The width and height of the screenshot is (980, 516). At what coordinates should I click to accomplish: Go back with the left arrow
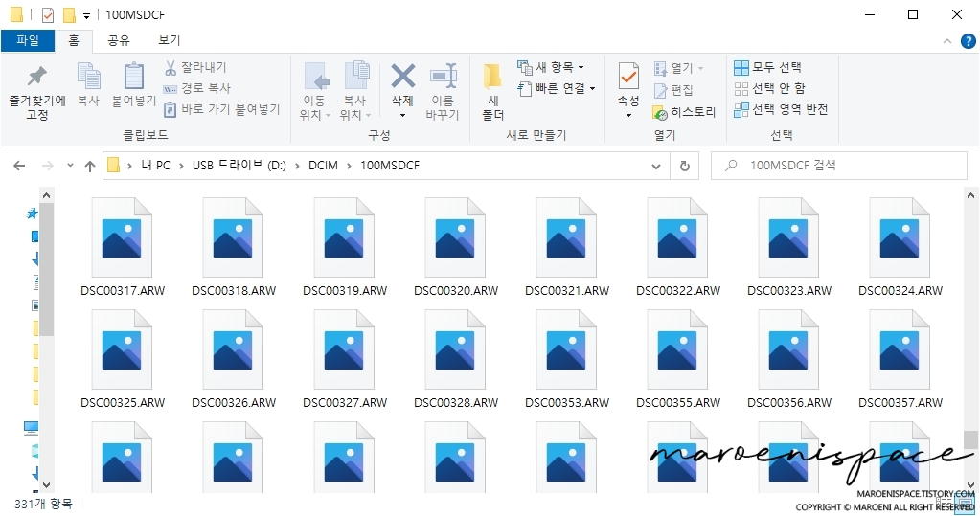click(x=19, y=166)
